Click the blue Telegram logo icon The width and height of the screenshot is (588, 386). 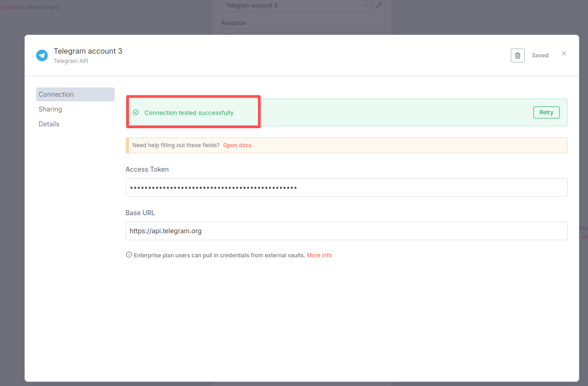click(42, 56)
